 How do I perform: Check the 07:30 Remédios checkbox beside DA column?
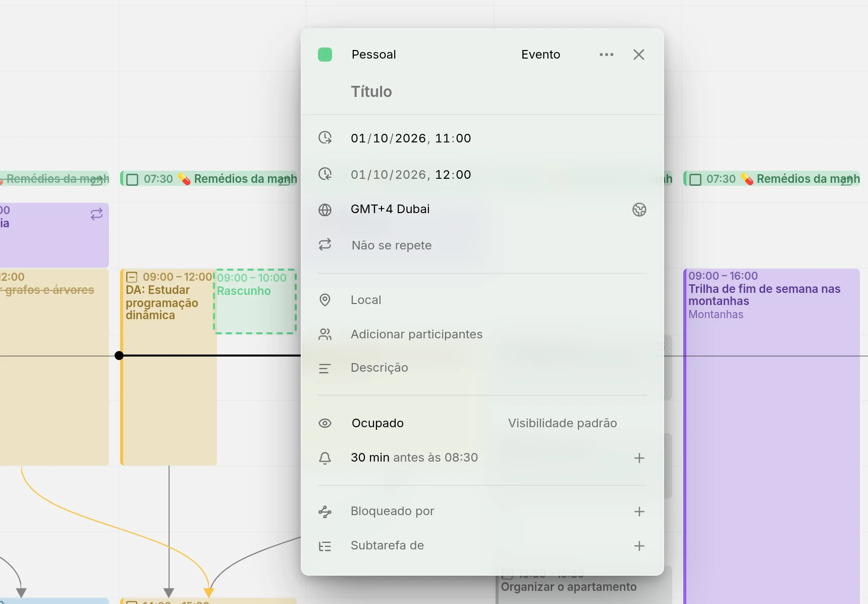point(132,179)
